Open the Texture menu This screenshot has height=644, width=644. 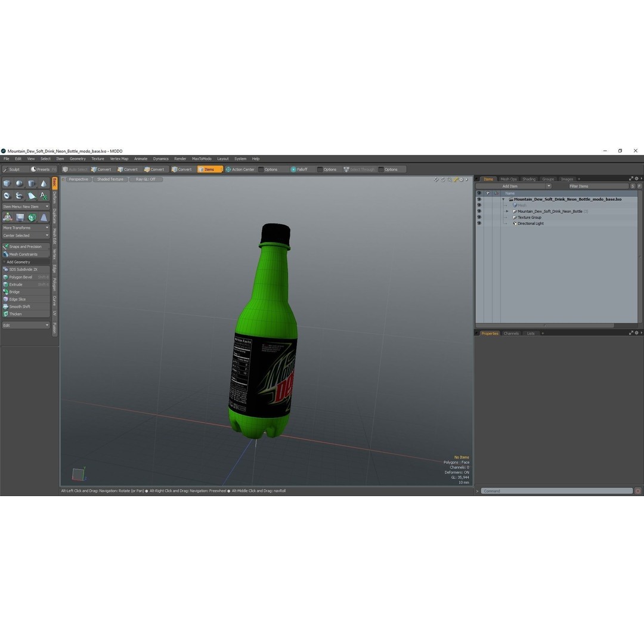[x=98, y=159]
